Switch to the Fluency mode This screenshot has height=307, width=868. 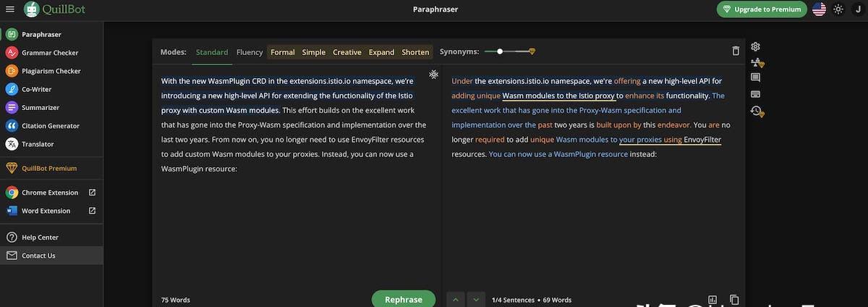tap(250, 52)
